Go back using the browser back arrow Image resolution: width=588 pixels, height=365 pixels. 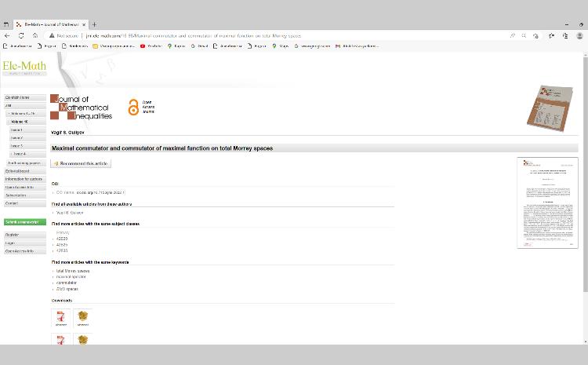click(7, 35)
